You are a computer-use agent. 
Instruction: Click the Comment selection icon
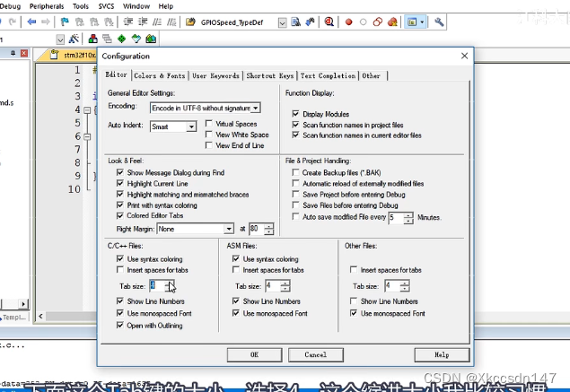click(x=157, y=22)
